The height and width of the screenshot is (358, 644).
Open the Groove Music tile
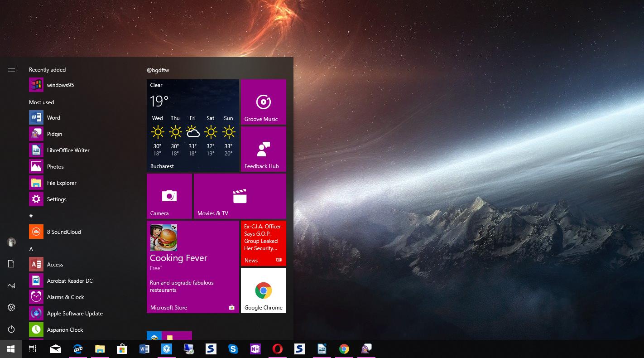tap(264, 102)
